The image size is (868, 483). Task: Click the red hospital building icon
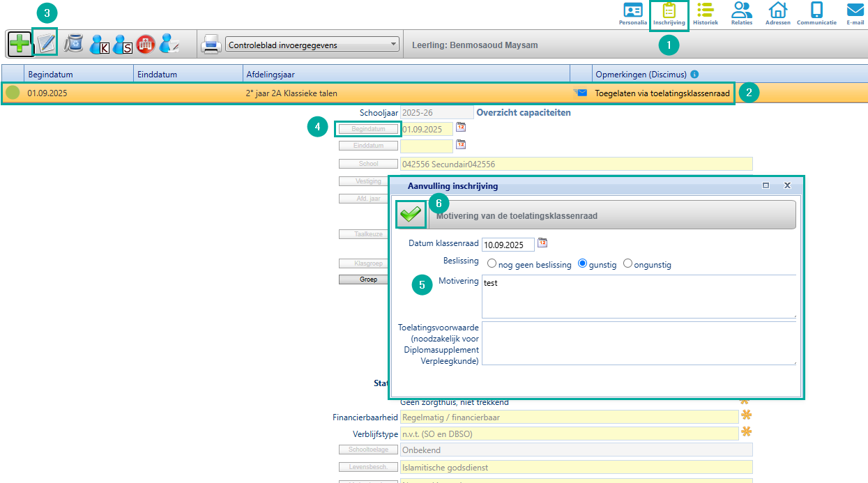pyautogui.click(x=146, y=44)
